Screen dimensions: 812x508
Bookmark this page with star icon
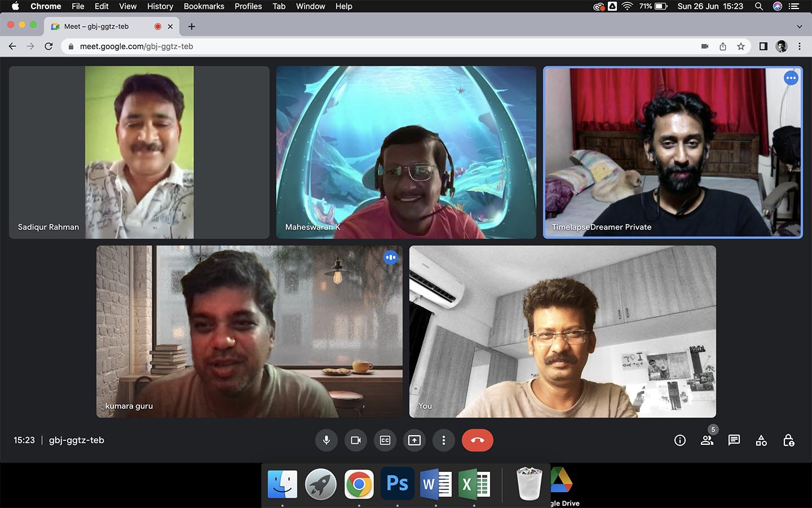(741, 46)
